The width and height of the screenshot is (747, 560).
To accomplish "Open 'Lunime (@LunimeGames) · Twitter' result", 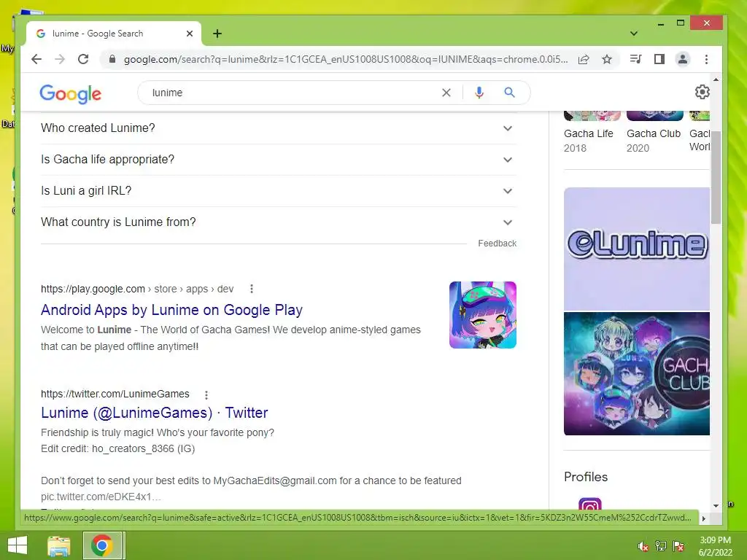I will [x=155, y=413].
